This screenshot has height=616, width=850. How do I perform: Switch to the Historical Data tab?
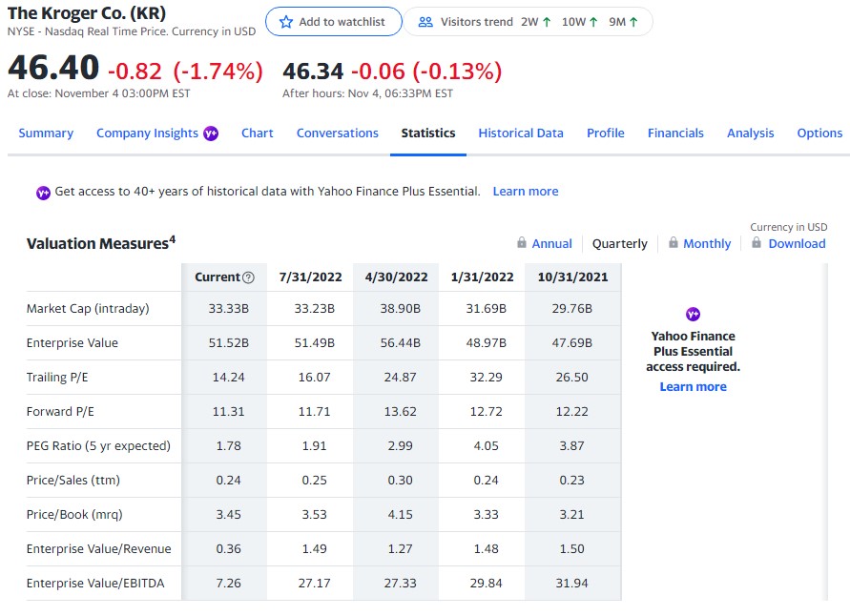tap(521, 133)
